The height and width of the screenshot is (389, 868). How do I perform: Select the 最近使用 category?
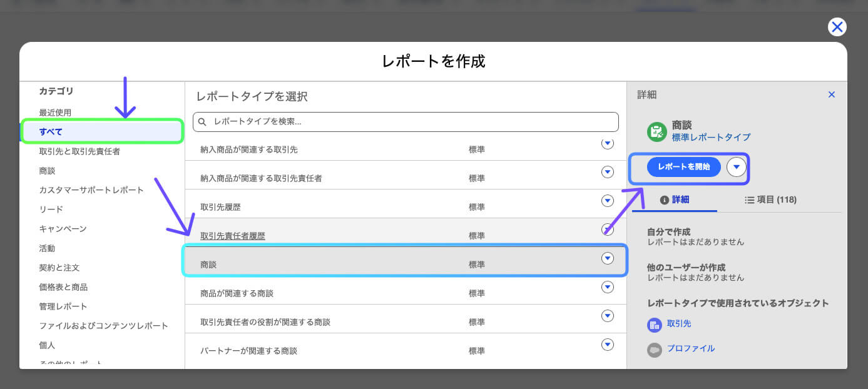(x=55, y=113)
